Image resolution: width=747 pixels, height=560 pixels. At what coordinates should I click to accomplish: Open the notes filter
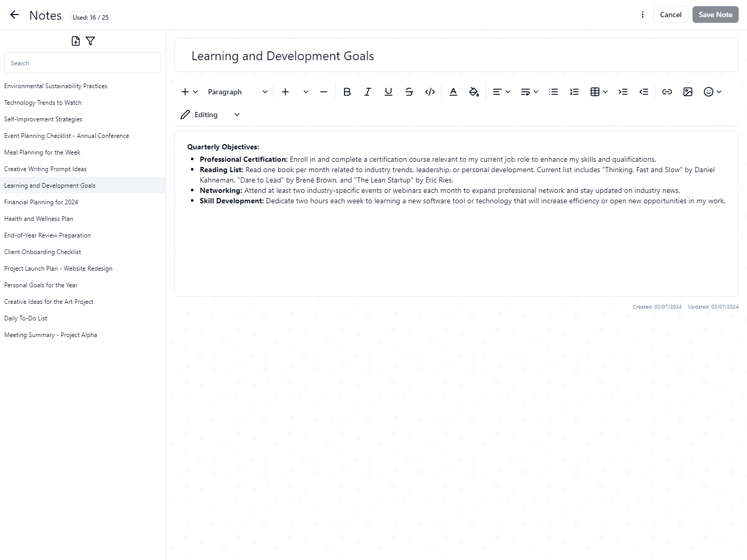(90, 41)
